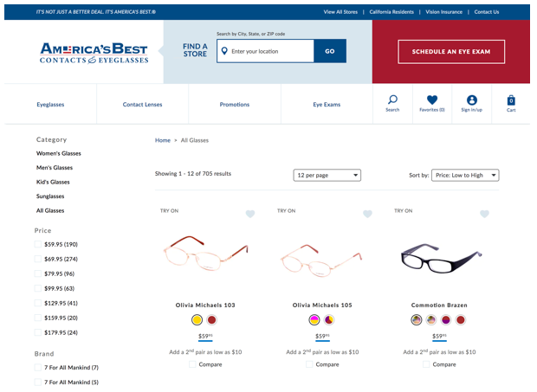Check 7 For All Mankind (7) brand filter
Viewport: 537px width, 392px height.
[x=38, y=368]
